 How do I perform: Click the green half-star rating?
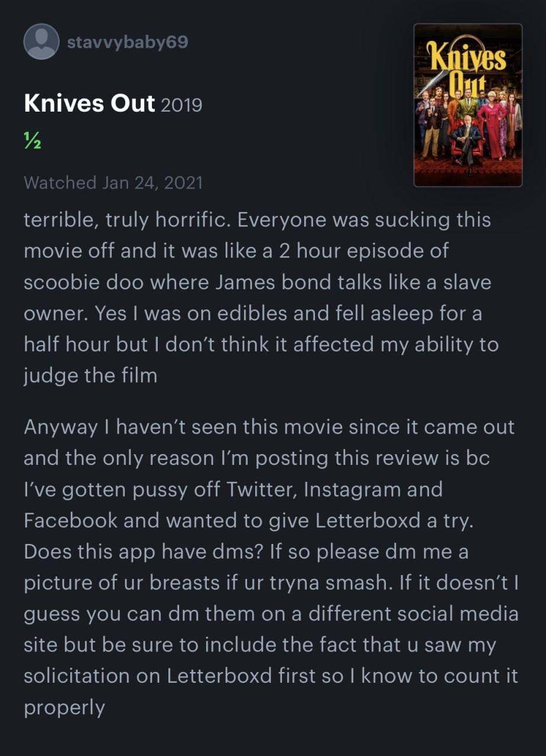(32, 142)
